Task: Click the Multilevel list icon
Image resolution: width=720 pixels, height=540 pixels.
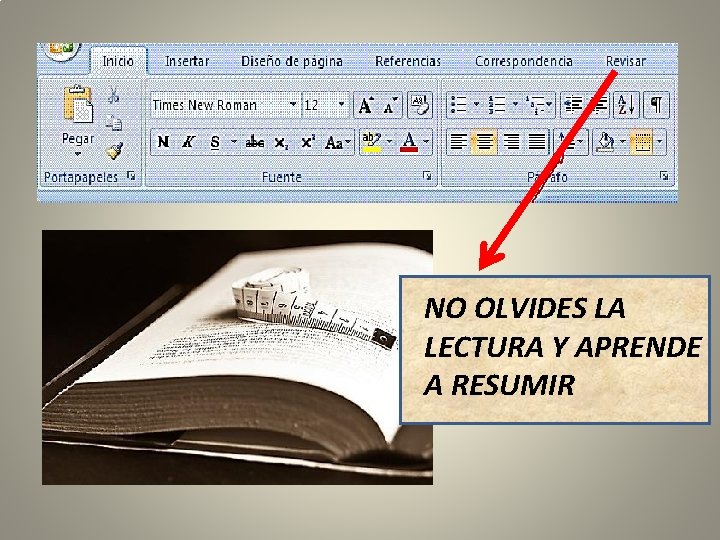Action: [535, 105]
